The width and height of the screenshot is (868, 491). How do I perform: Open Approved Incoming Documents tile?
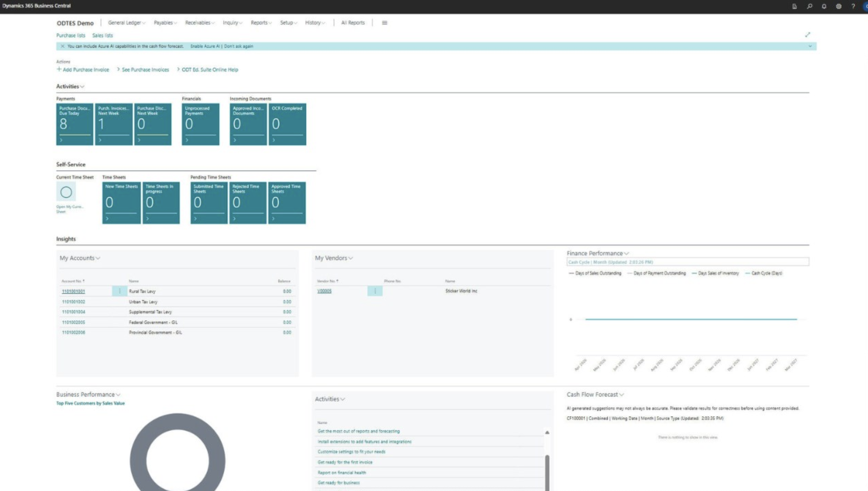pyautogui.click(x=248, y=124)
